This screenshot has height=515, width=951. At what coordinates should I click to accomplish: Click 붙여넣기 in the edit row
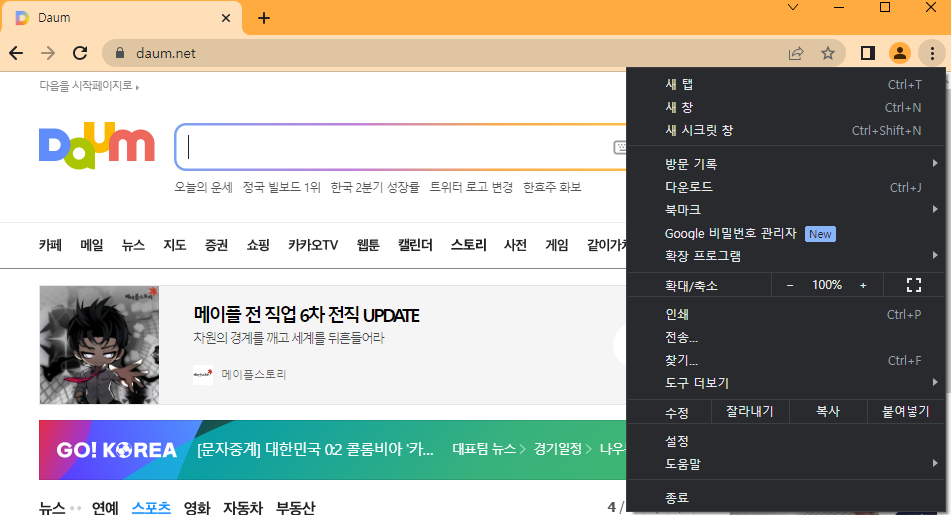[x=906, y=412]
